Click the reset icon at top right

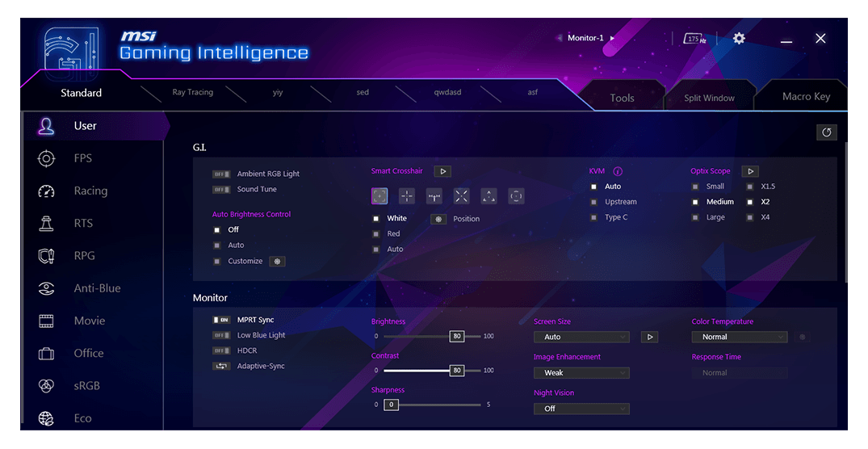click(826, 132)
